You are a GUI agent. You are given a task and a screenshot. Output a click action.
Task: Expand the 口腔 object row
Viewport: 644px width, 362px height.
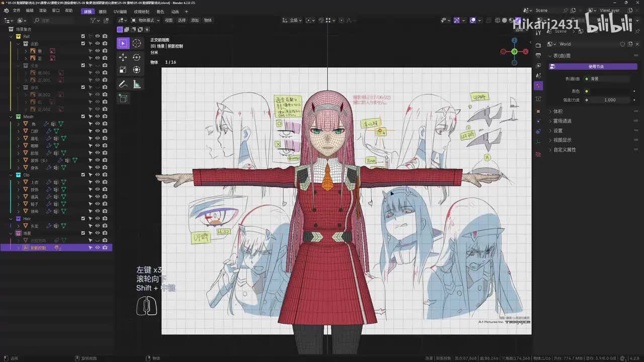(19, 131)
